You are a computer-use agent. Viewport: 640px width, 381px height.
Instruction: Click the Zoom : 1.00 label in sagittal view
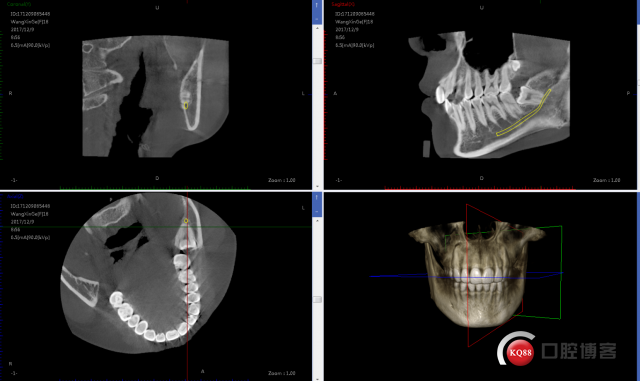pos(607,180)
